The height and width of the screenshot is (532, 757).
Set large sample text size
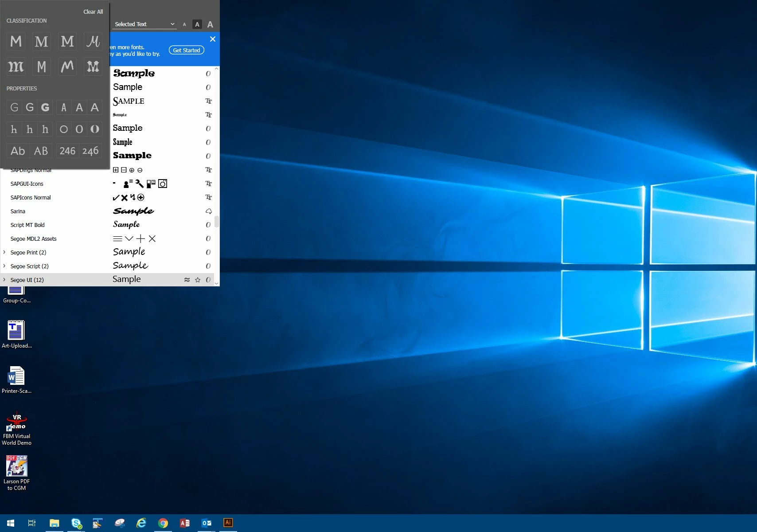tap(210, 24)
